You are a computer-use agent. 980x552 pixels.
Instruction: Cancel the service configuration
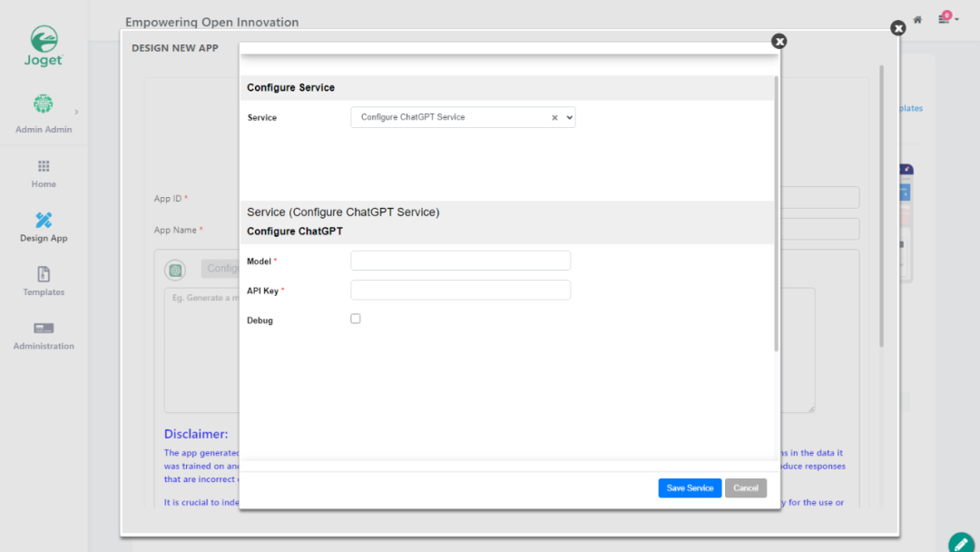pyautogui.click(x=746, y=488)
